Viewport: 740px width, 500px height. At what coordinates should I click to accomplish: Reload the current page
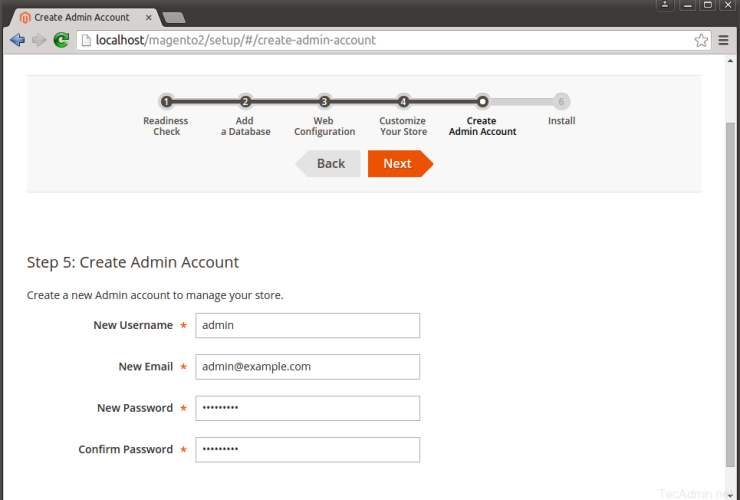pyautogui.click(x=61, y=40)
